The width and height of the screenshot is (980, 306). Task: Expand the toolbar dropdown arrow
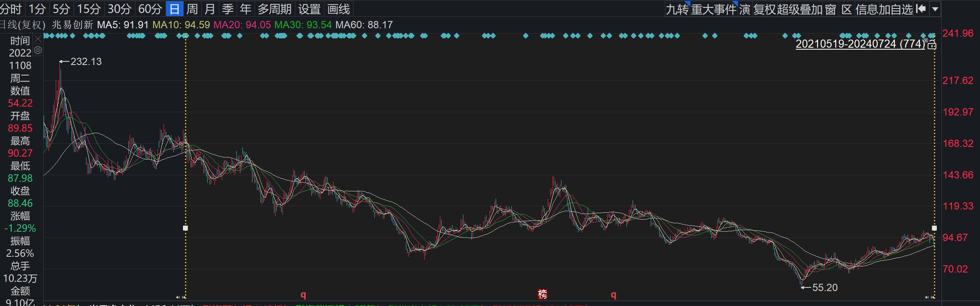(935, 9)
